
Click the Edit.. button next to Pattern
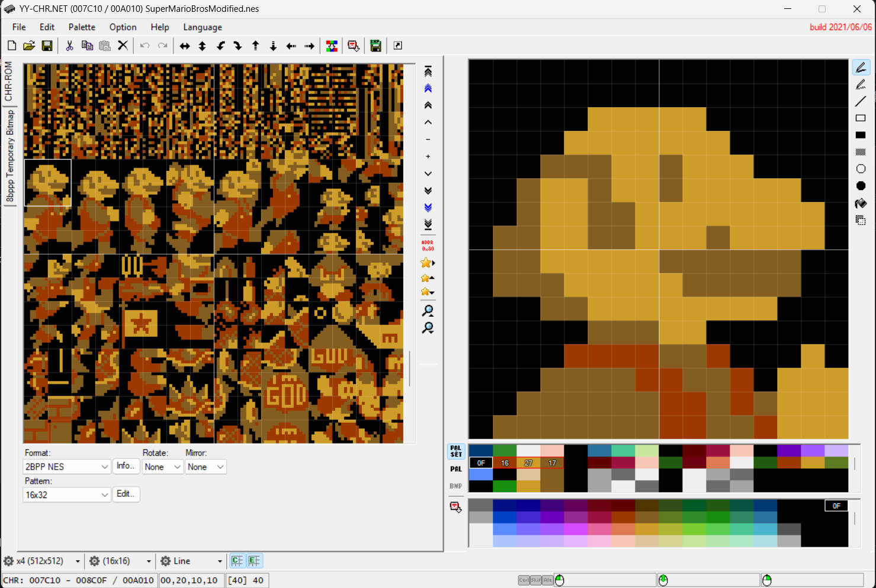(x=126, y=494)
